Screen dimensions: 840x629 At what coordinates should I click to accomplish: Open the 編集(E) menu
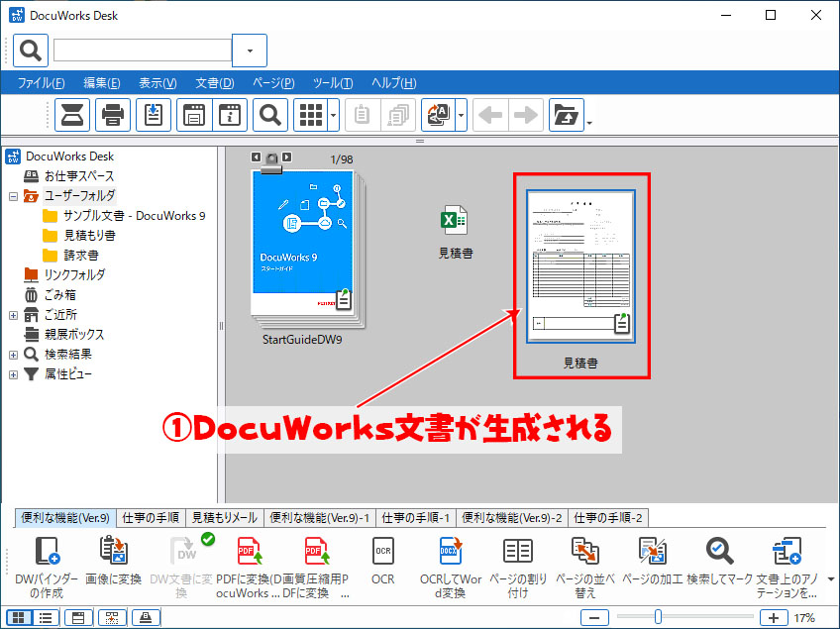[x=102, y=83]
